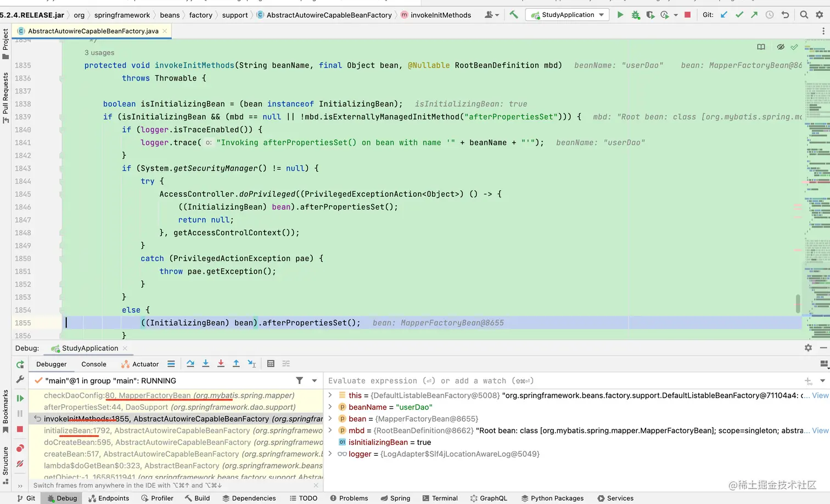Screen dimensions: 830x504
Task: Expand hidden tool window buttons chevron
Action: coord(20,486)
